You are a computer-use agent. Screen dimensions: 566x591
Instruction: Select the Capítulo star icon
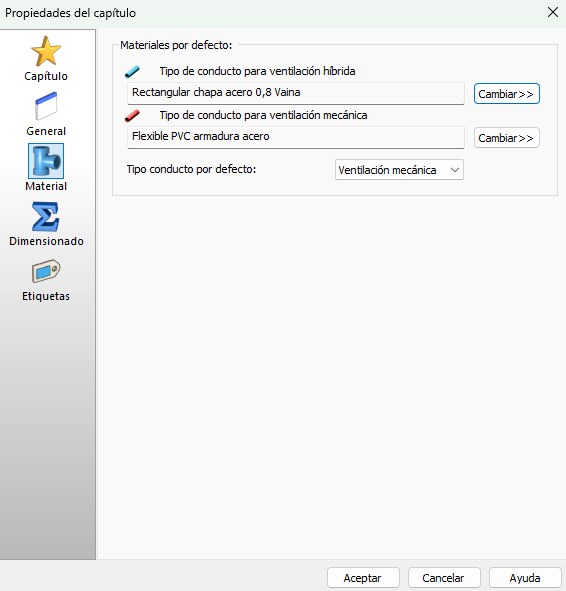coord(46,51)
